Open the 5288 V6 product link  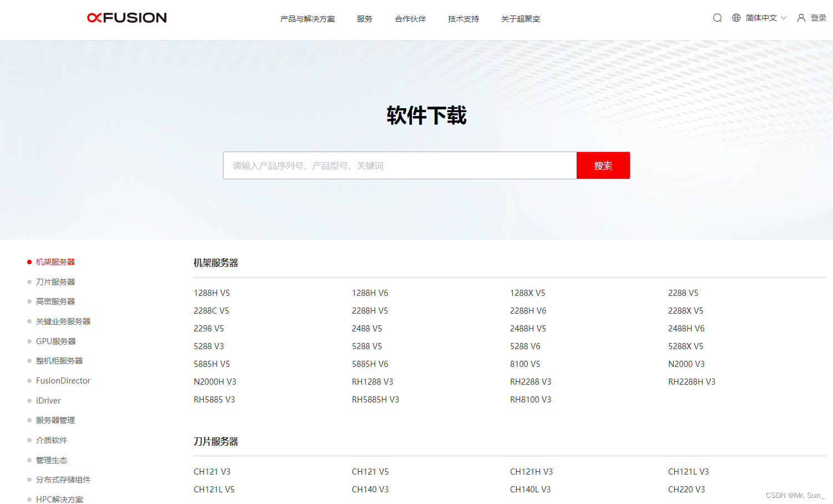coord(525,346)
